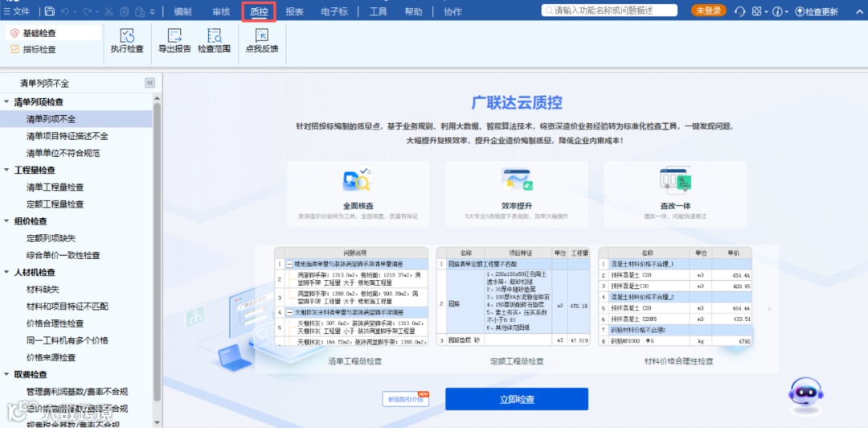Open the quick access toolbar customize arrow
The width and height of the screenshot is (868, 428).
click(x=152, y=11)
